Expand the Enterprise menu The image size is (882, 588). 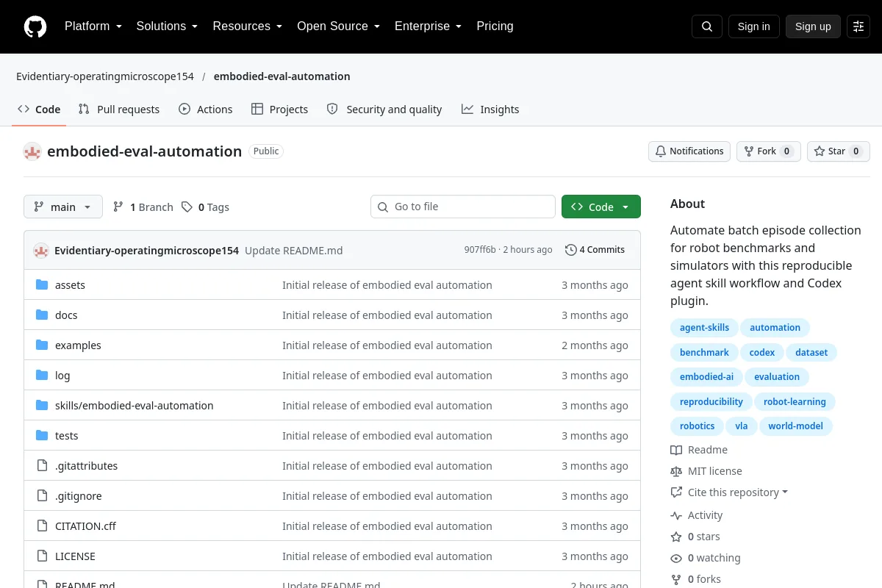(429, 26)
